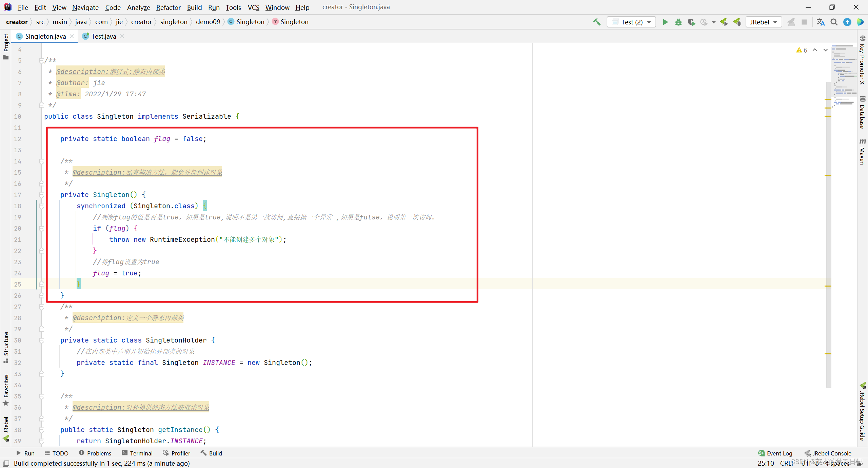Open the Search Everywhere magnifier
868x468 pixels.
(834, 22)
